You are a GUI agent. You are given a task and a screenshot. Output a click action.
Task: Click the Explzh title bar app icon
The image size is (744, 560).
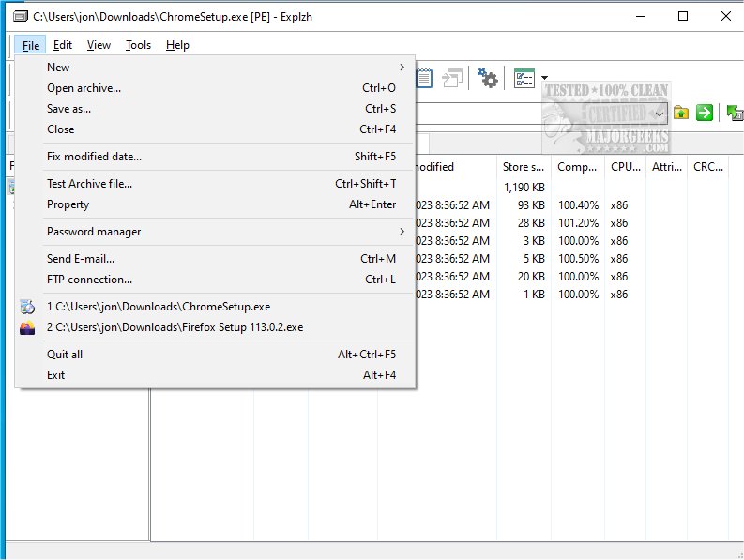[21, 17]
